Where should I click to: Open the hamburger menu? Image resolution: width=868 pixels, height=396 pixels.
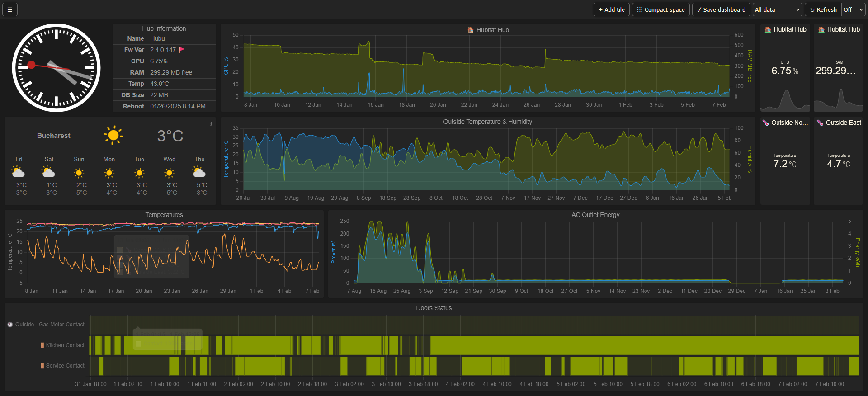pyautogui.click(x=10, y=9)
